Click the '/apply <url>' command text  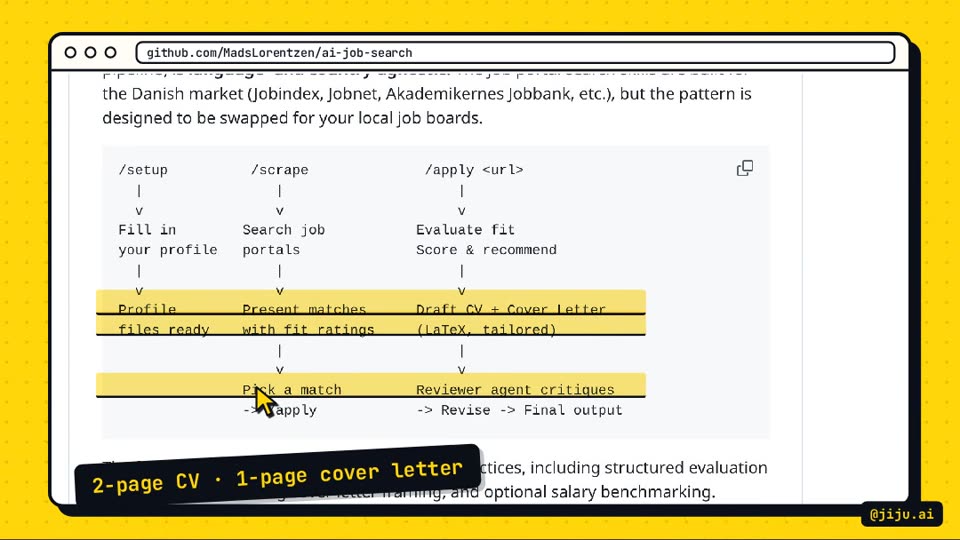tap(474, 170)
